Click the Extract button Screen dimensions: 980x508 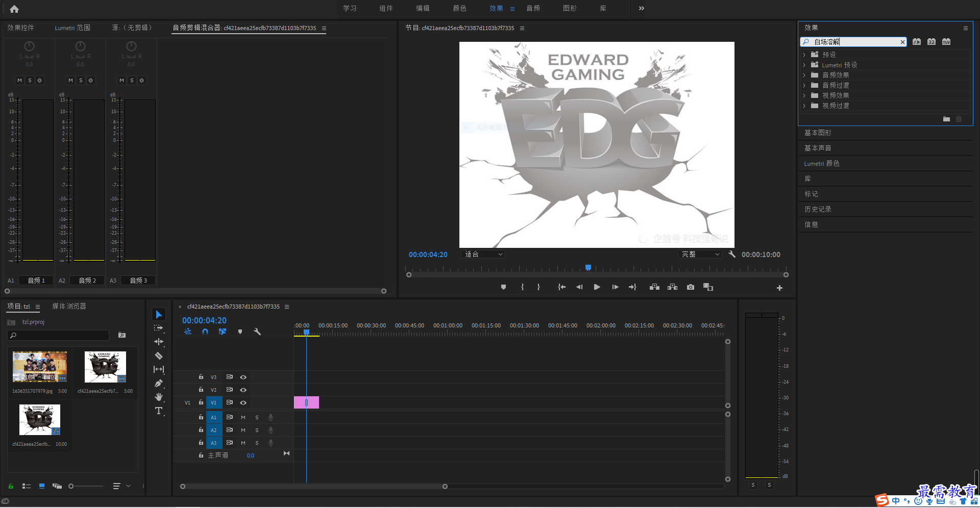pos(672,287)
